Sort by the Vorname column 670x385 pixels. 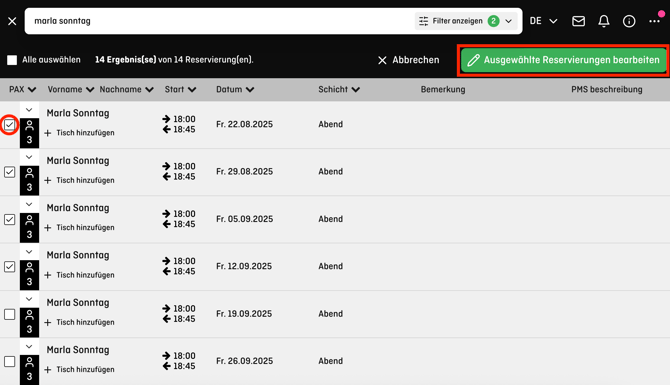(71, 89)
